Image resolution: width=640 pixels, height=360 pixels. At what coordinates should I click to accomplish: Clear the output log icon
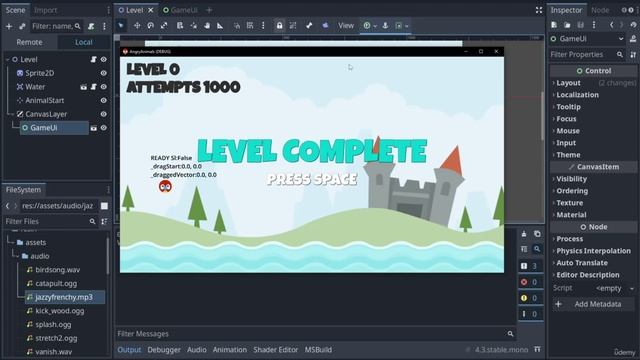[x=524, y=234]
